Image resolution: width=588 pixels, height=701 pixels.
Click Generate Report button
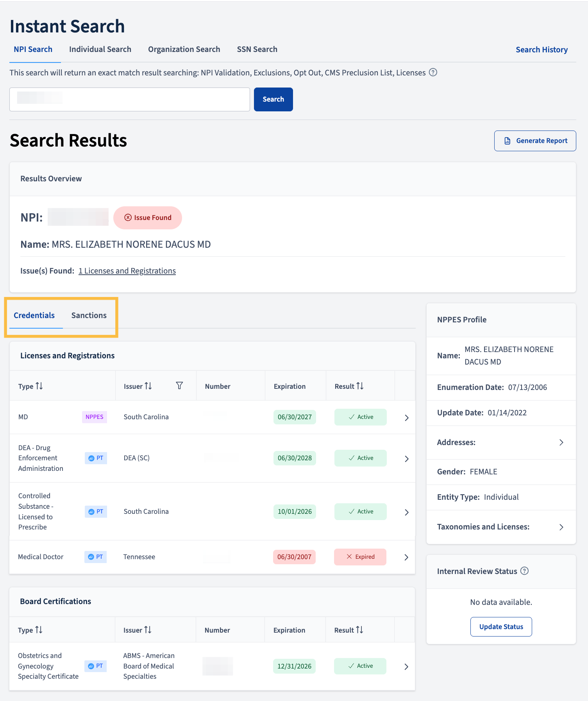[535, 141]
